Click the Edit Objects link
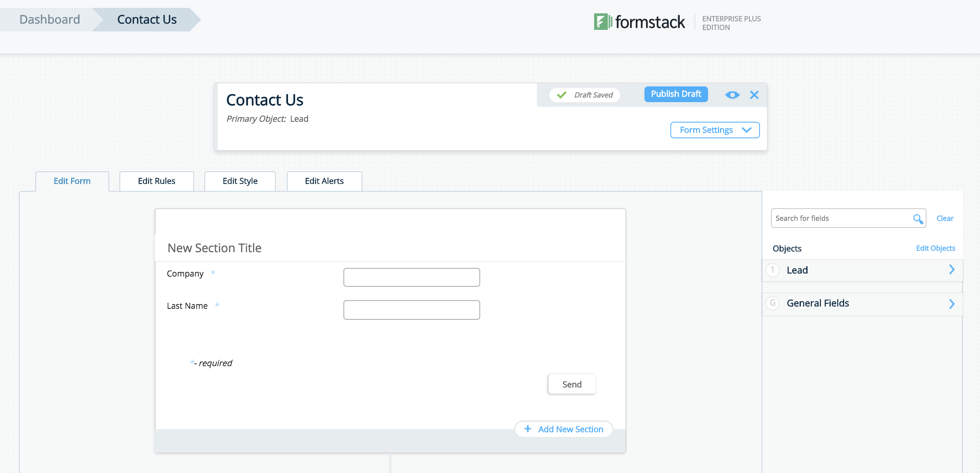Viewport: 980px width, 473px height. coord(936,248)
